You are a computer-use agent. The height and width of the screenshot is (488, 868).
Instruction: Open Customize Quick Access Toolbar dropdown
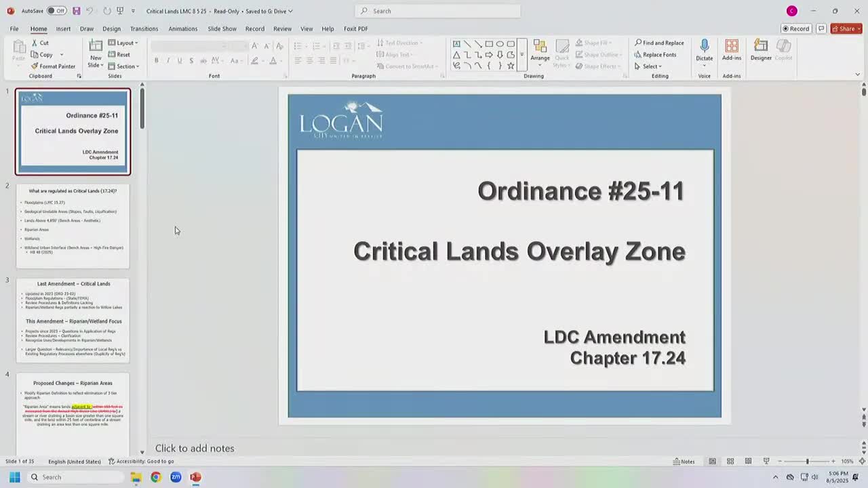(x=133, y=11)
